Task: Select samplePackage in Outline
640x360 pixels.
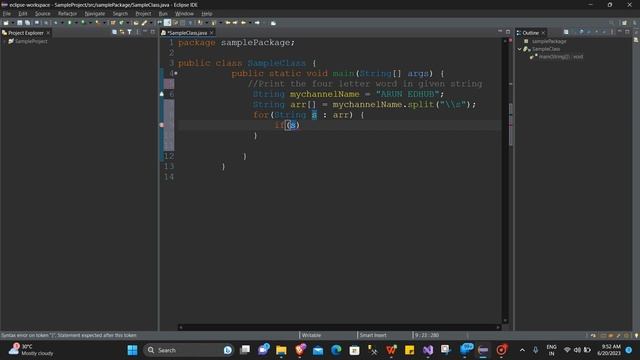Action: pos(549,41)
